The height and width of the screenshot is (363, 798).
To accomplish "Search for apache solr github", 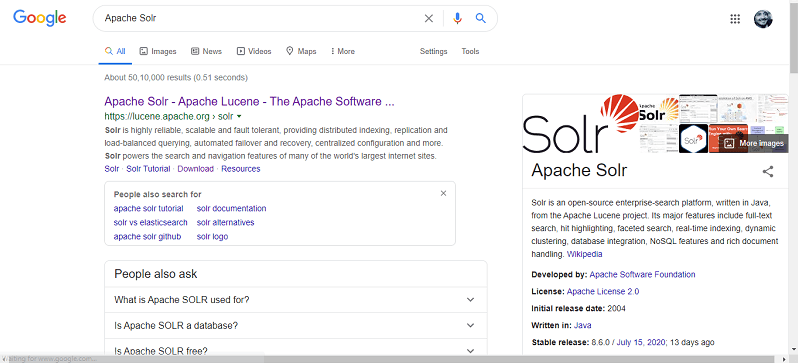I will click(147, 236).
